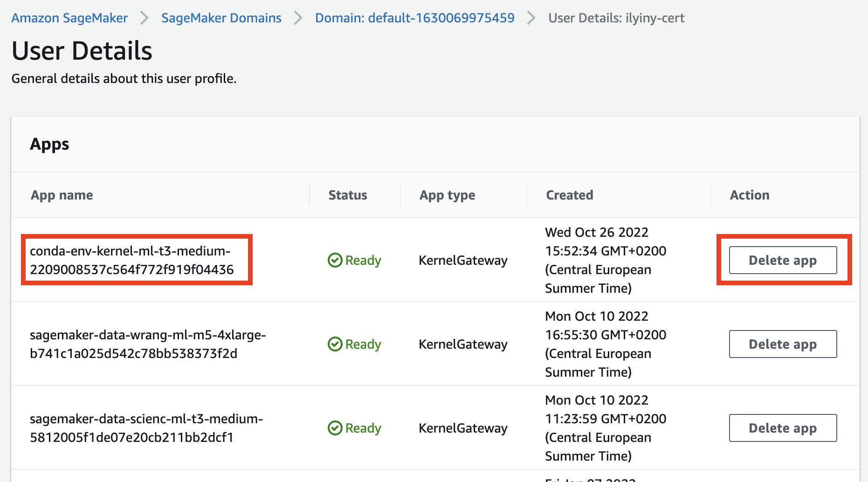Click KernelGateway type for sagemaker-data-scienc row

pyautogui.click(x=463, y=428)
